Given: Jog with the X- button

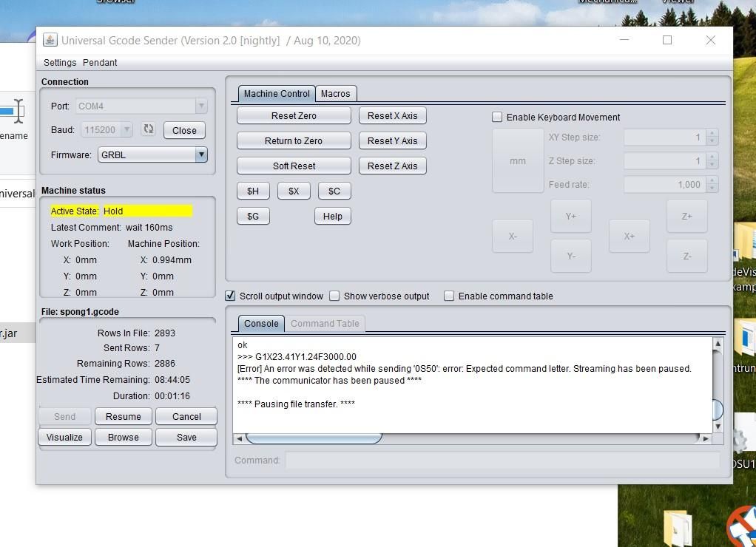Looking at the screenshot, I should tap(513, 236).
